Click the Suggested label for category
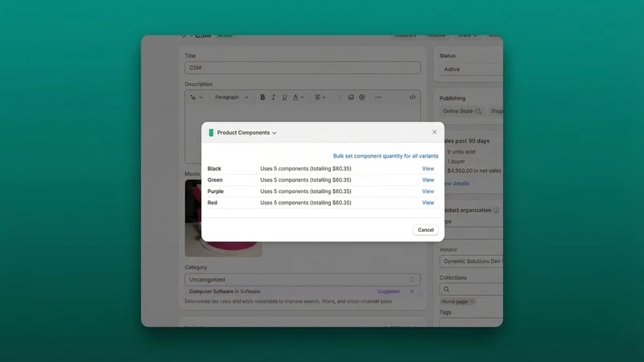Image resolution: width=644 pixels, height=362 pixels. (388, 291)
